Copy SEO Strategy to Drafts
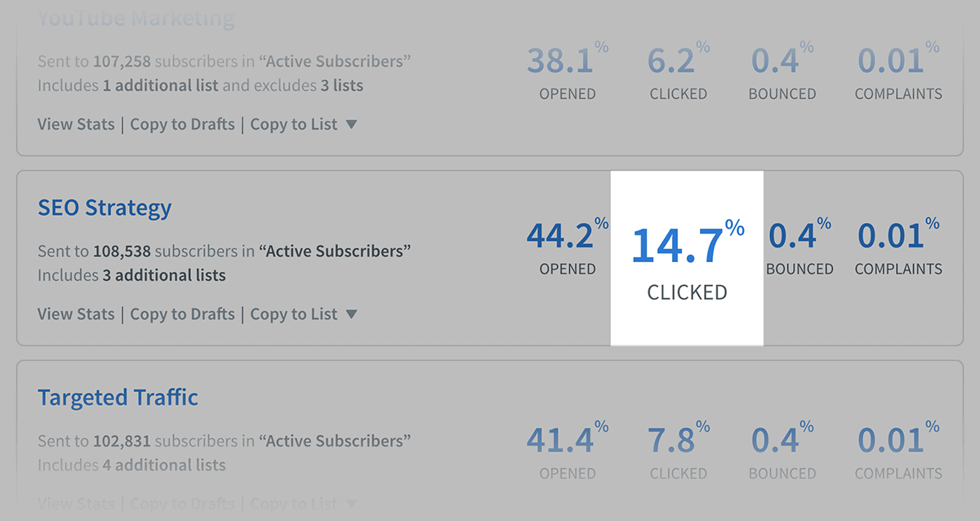 (x=181, y=314)
